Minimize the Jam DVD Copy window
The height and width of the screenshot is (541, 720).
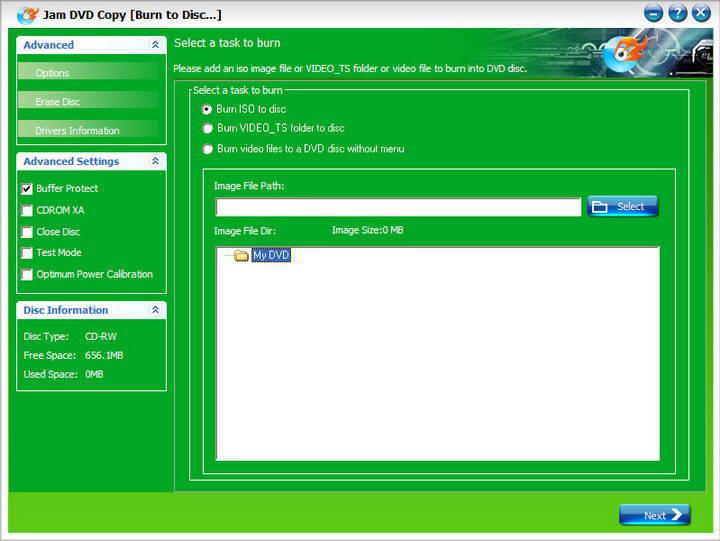pyautogui.click(x=653, y=13)
